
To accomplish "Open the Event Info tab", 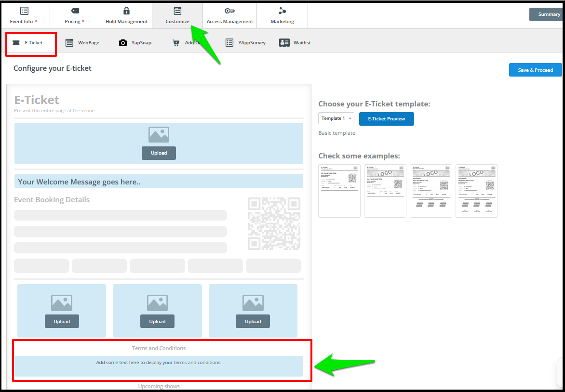I will click(x=24, y=15).
